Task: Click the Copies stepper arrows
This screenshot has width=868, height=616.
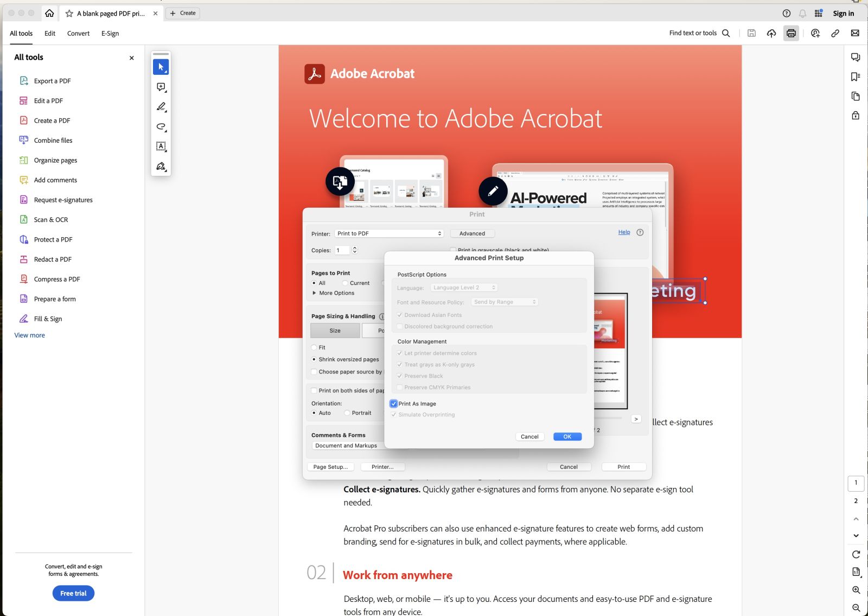Action: 355,250
